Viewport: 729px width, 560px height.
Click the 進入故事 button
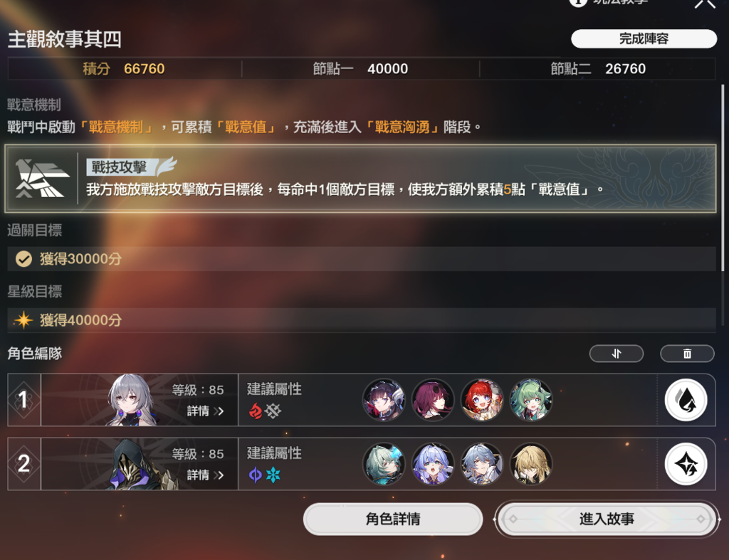(607, 519)
